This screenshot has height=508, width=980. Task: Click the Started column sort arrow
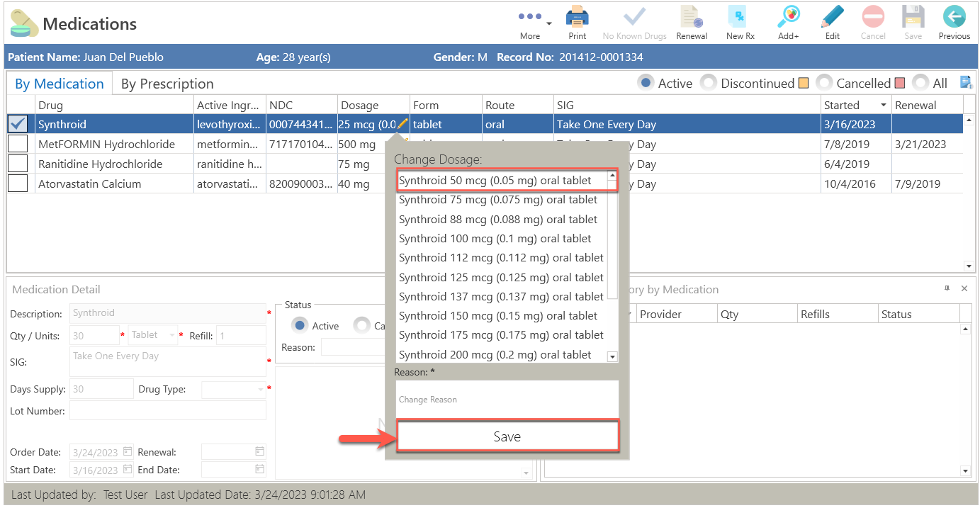(884, 105)
